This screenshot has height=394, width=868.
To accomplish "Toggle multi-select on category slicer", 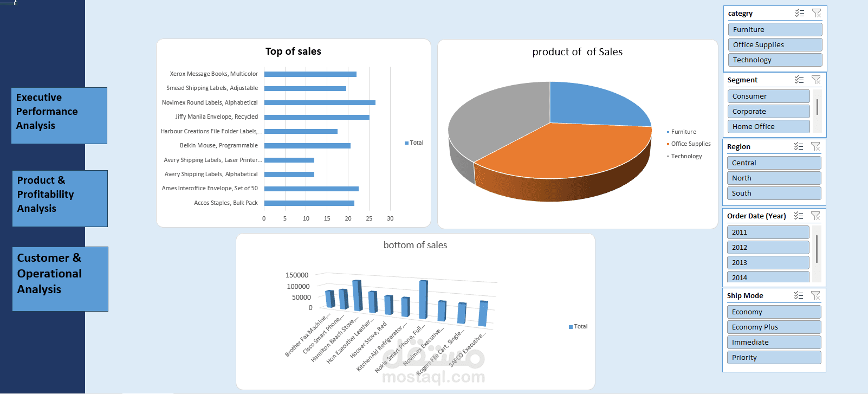I will tap(799, 13).
